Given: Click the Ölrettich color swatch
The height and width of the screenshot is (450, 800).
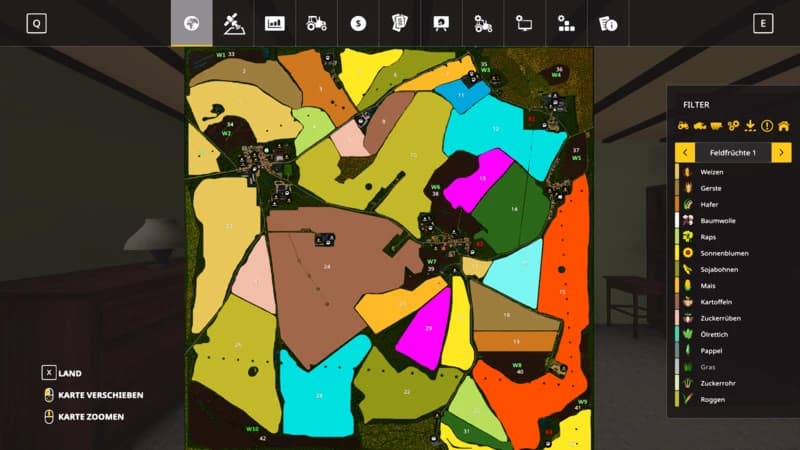Looking at the screenshot, I should click(677, 335).
